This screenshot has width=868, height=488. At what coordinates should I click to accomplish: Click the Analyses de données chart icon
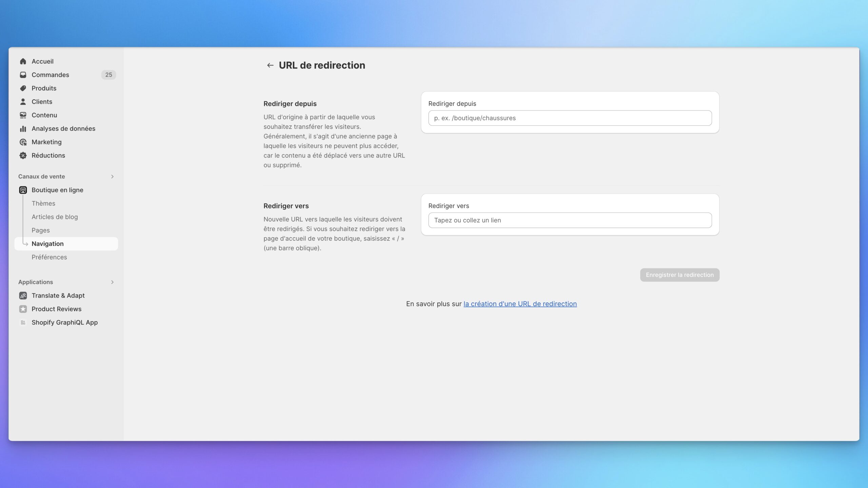23,128
